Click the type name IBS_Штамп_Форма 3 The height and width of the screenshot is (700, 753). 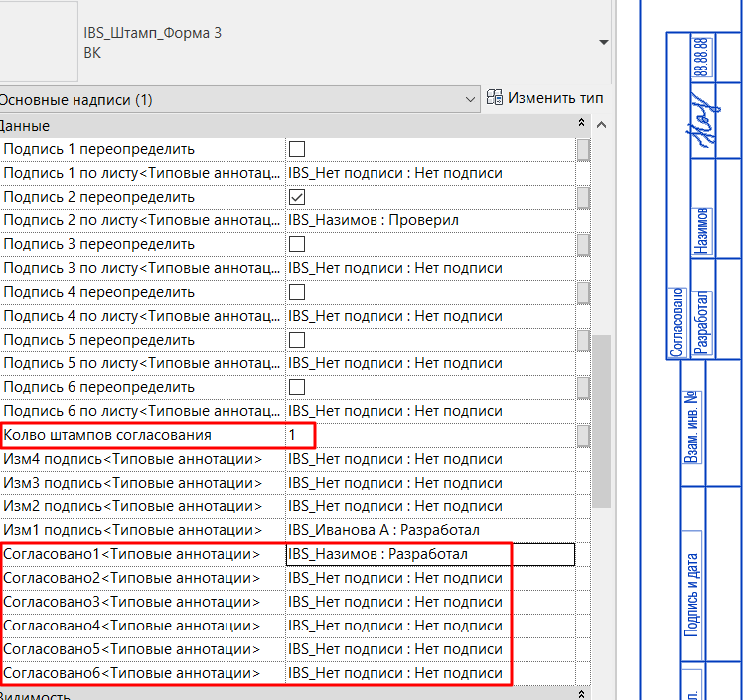click(x=152, y=33)
